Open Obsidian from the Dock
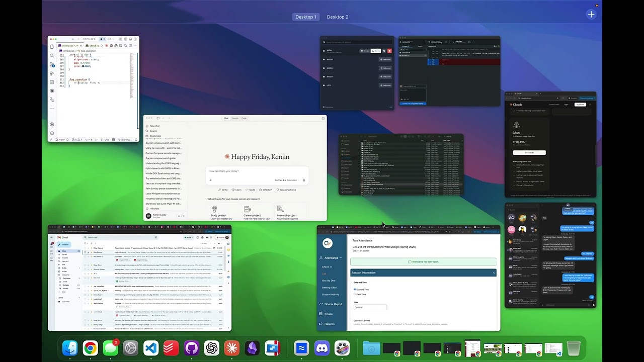 coord(252,348)
